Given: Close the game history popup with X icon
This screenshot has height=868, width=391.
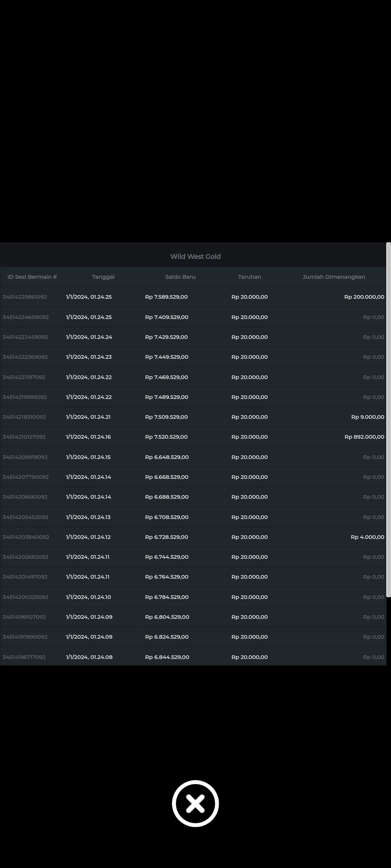Looking at the screenshot, I should [195, 803].
